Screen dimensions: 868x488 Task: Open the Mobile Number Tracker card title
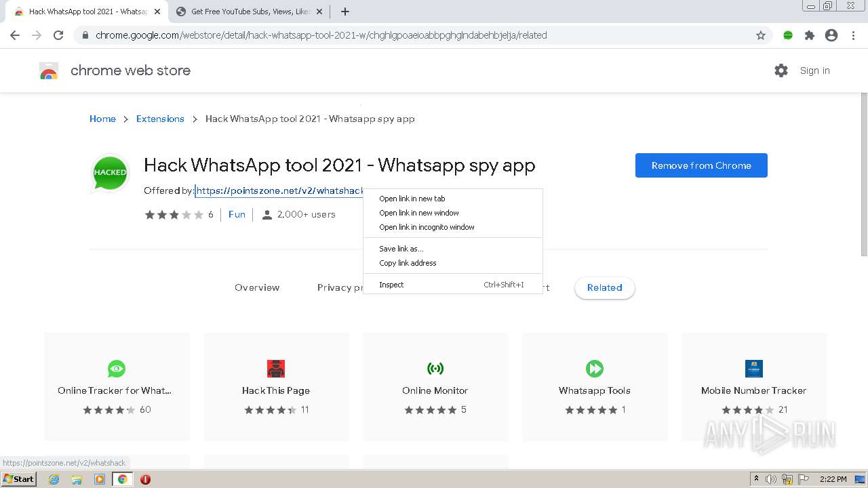click(x=754, y=390)
